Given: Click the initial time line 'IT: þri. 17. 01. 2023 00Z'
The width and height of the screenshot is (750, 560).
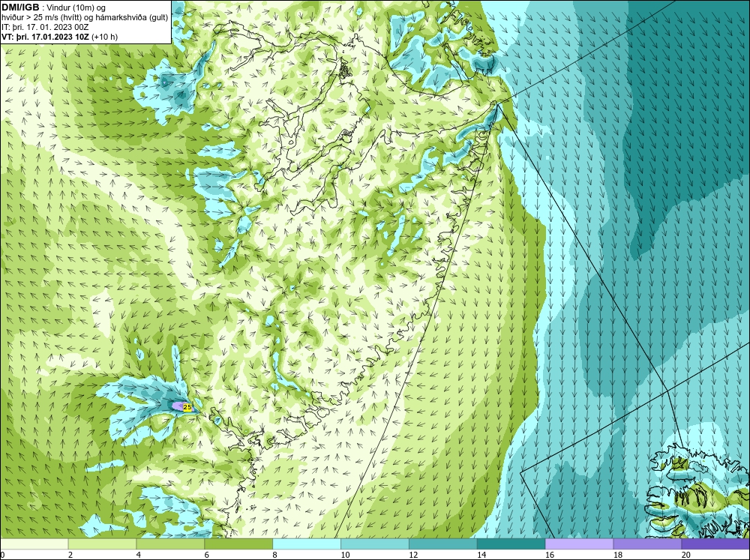Looking at the screenshot, I should [x=45, y=27].
